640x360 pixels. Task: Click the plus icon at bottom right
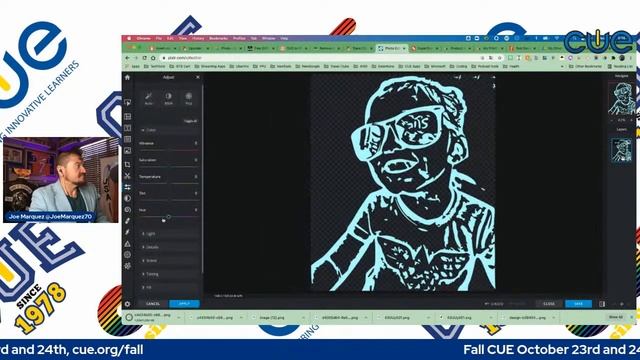click(x=621, y=304)
